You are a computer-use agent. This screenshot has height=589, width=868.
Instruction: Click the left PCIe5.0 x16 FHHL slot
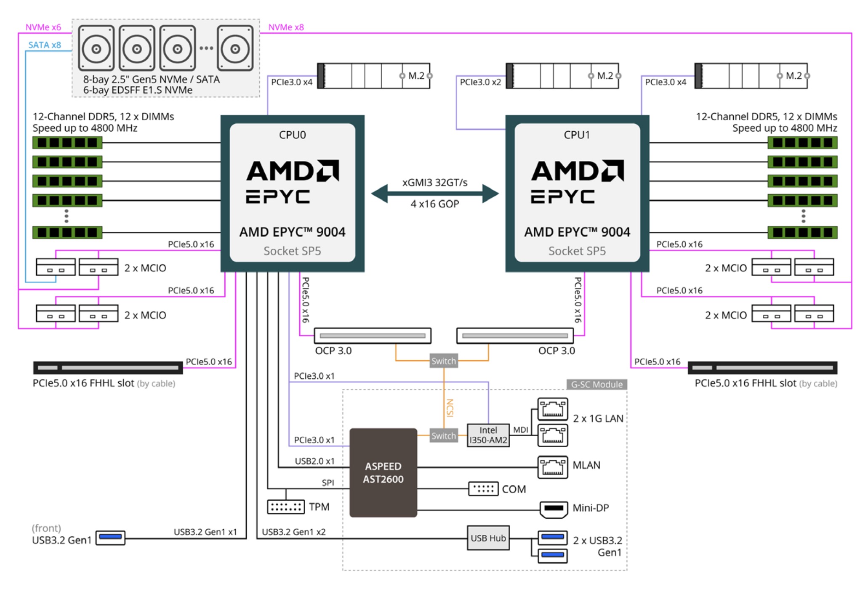108,368
